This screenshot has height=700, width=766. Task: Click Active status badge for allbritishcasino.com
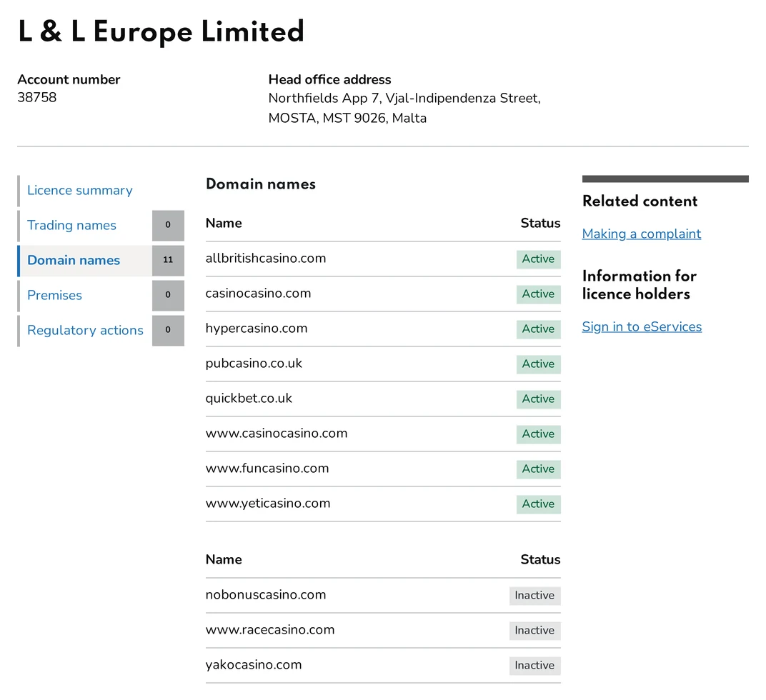538,259
